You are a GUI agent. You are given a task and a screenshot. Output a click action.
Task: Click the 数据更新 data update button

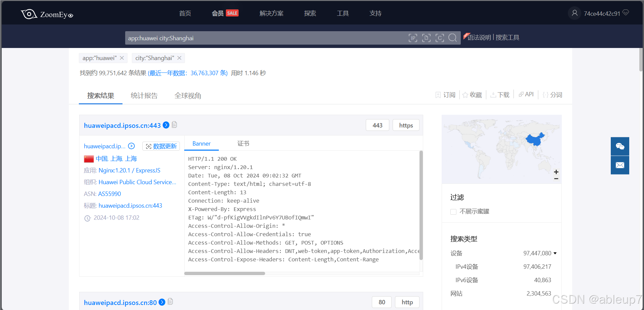161,146
